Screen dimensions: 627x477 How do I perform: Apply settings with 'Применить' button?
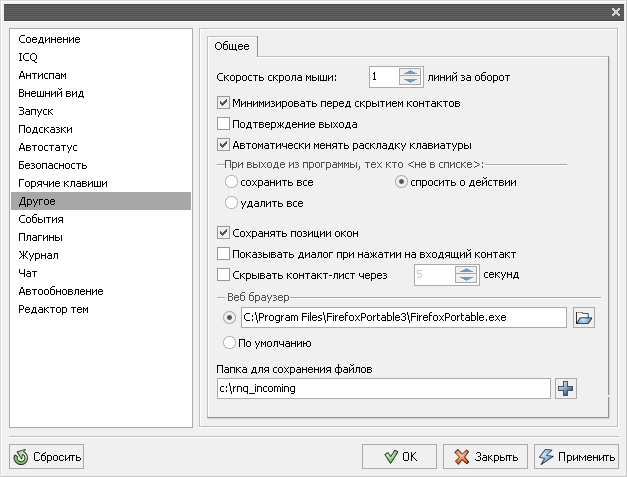[576, 456]
